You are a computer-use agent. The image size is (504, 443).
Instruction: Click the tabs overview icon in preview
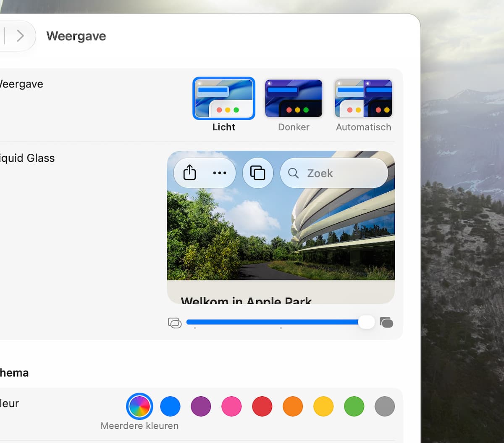pos(258,173)
